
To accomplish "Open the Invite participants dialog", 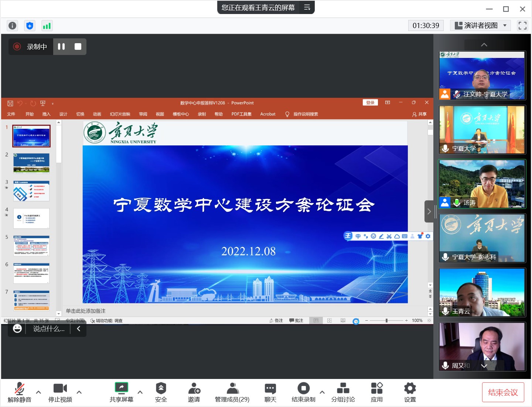I will pos(194,392).
